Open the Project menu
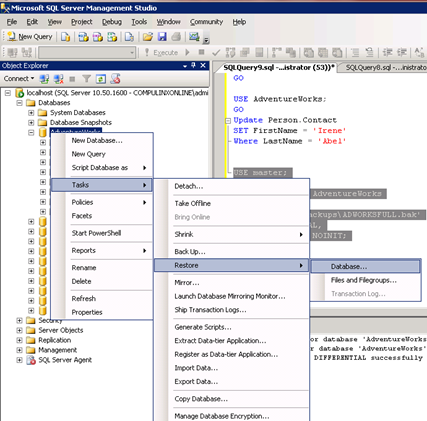 (81, 22)
